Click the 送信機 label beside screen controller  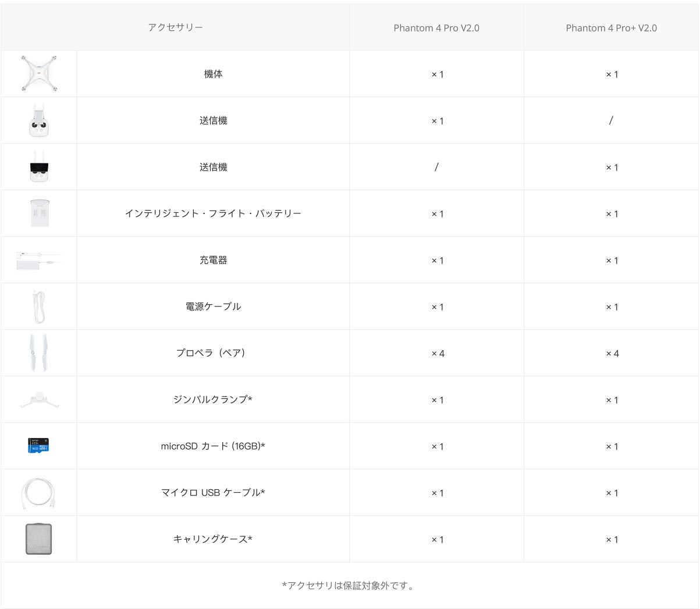coord(213,167)
